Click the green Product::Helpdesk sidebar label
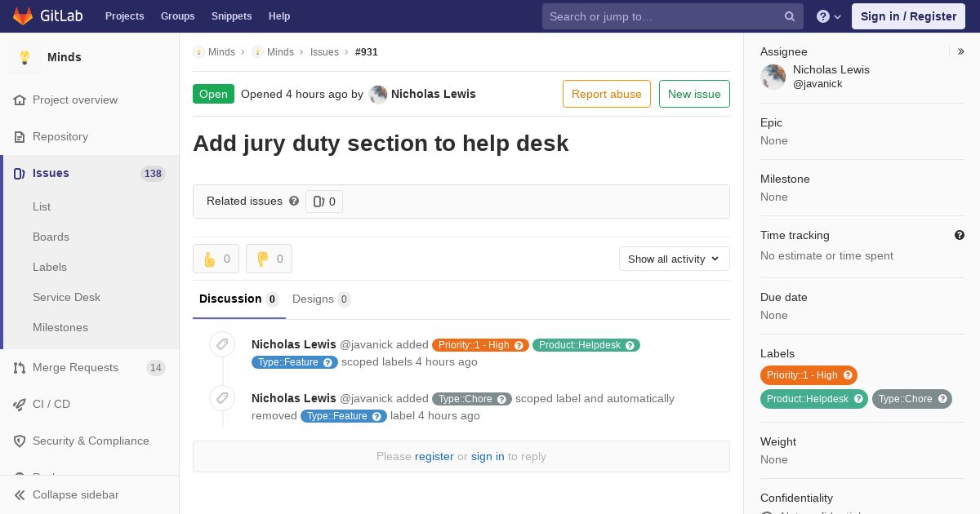The width and height of the screenshot is (980, 514). (x=814, y=399)
